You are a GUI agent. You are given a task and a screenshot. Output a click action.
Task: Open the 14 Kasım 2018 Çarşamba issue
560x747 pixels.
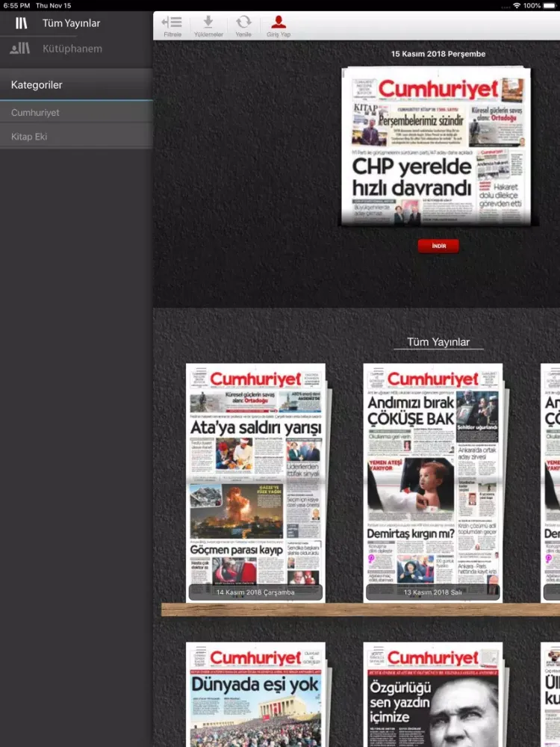255,483
